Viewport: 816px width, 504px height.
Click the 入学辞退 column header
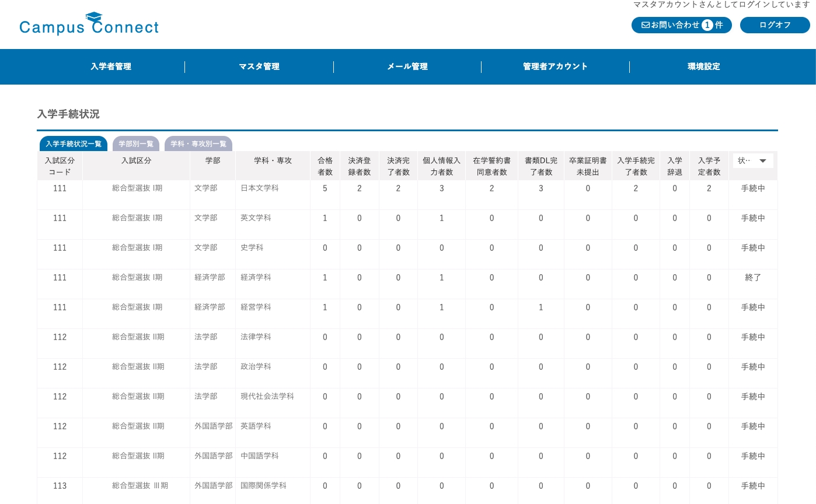pyautogui.click(x=675, y=166)
